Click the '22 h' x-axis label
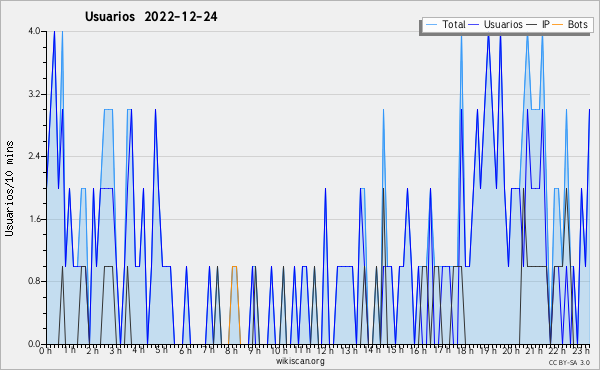The width and height of the screenshot is (600, 370). pos(558,350)
